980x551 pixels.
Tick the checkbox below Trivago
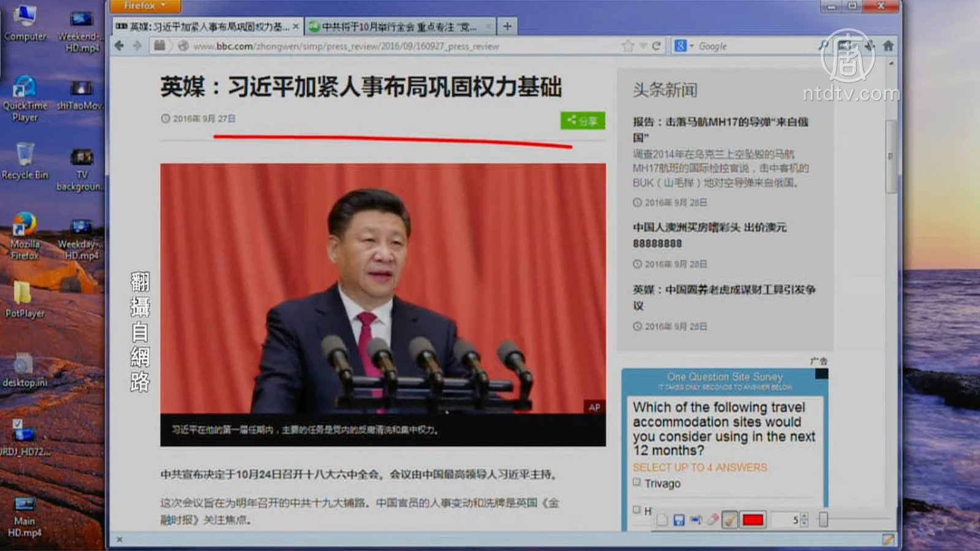637,509
